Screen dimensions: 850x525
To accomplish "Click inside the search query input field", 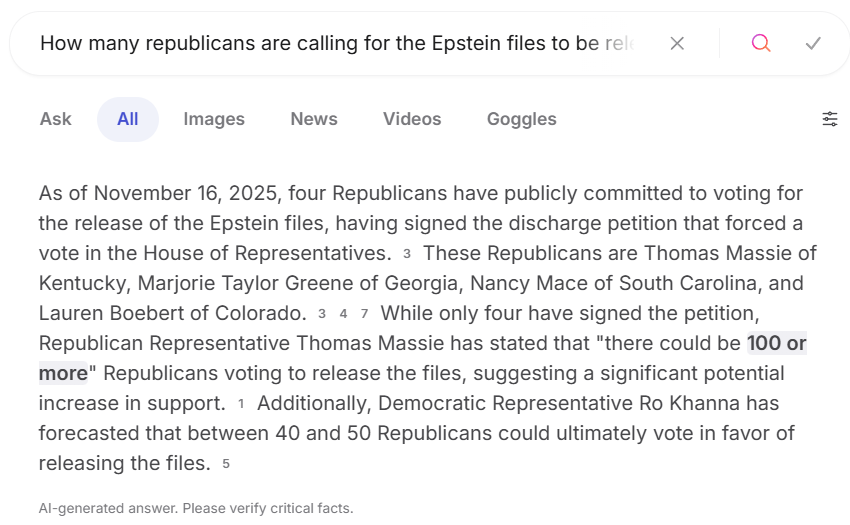I will click(340, 43).
